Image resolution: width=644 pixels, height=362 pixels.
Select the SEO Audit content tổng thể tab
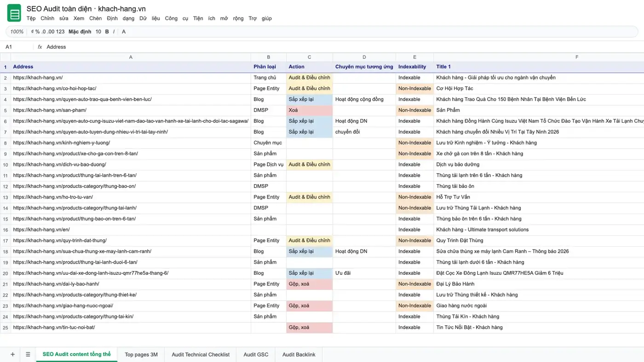[77, 355]
